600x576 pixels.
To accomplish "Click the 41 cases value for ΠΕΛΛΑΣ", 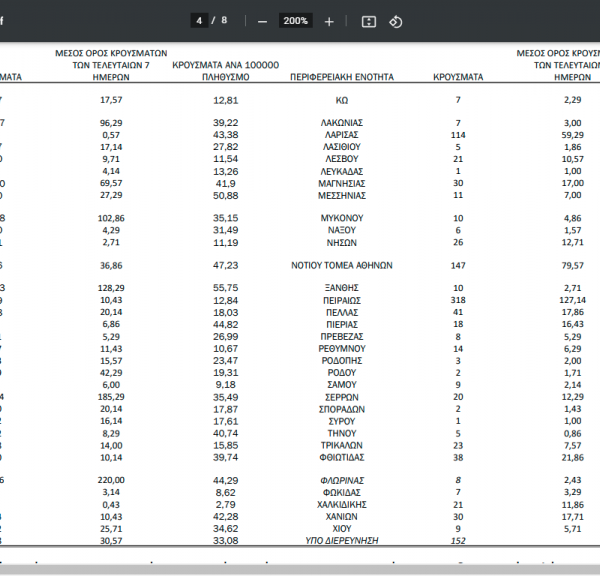I will [458, 312].
